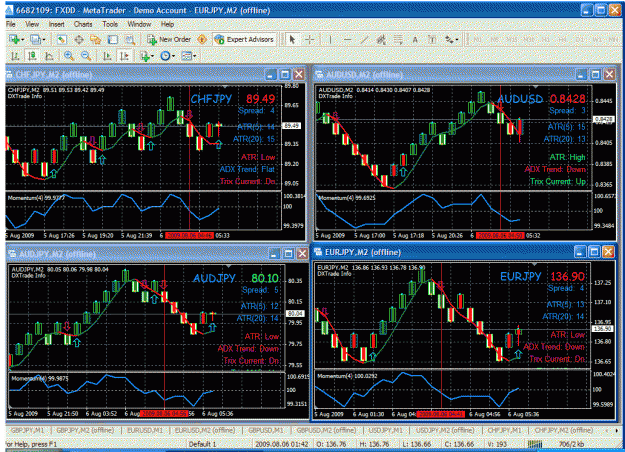
Task: Open the View menu
Action: [x=32, y=24]
